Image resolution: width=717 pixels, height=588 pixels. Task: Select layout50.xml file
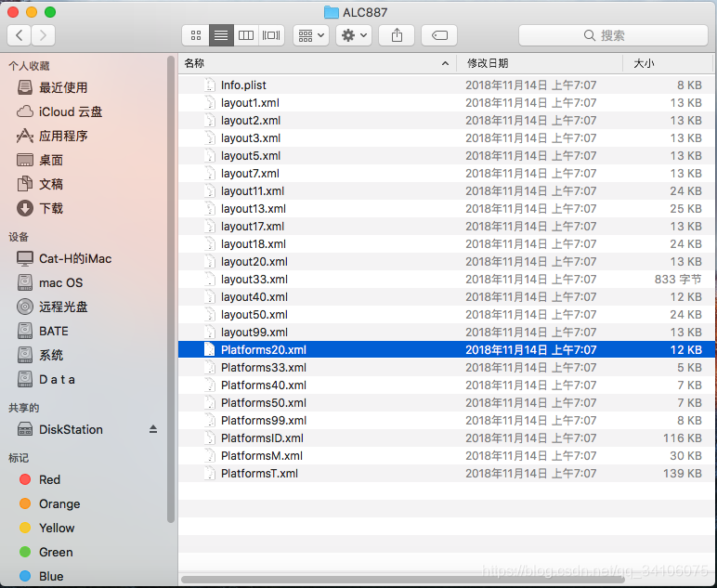pos(446,315)
